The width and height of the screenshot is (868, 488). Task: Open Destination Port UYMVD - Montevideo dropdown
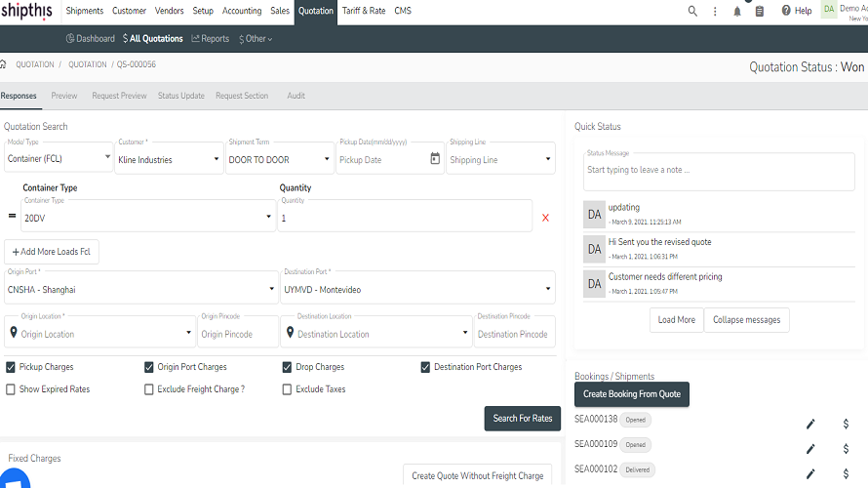click(418, 288)
